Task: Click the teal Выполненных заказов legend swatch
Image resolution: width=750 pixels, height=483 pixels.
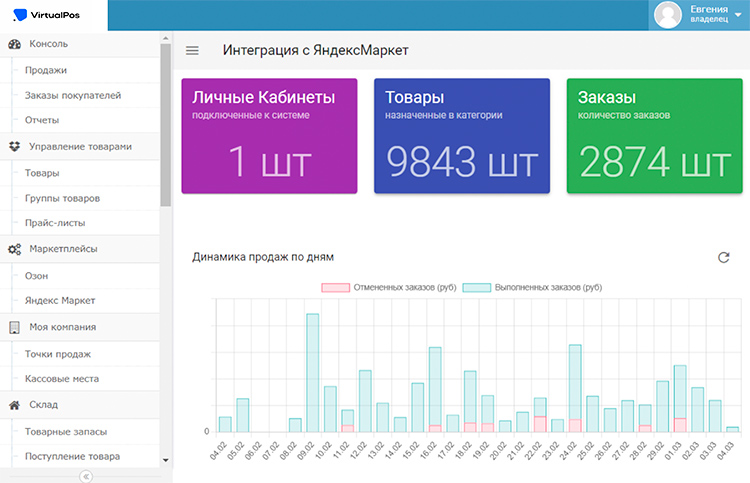Action: pos(477,287)
